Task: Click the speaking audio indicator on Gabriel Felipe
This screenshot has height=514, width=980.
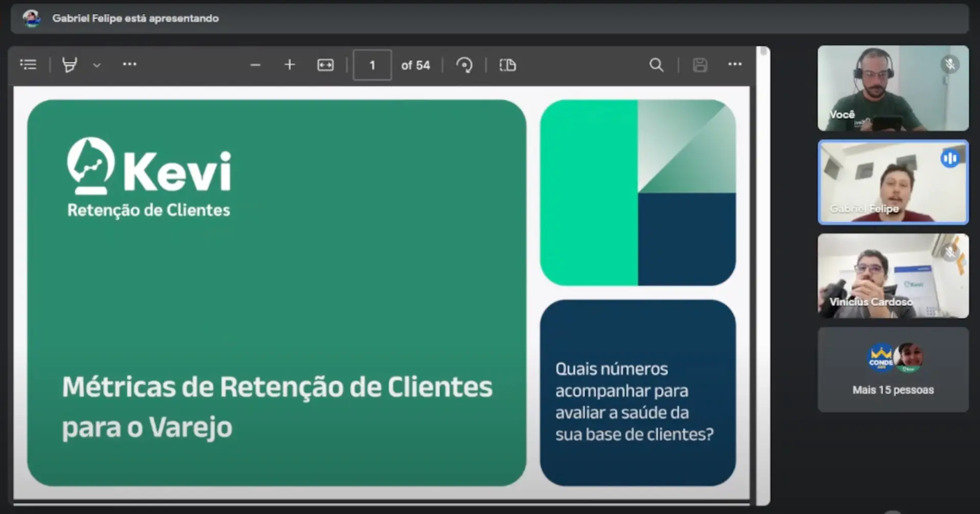Action: (950, 158)
